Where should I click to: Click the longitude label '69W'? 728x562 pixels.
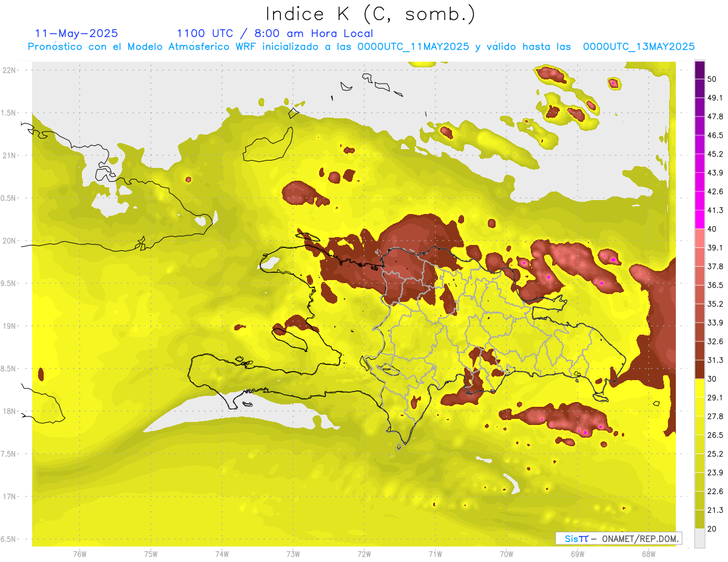tap(577, 554)
